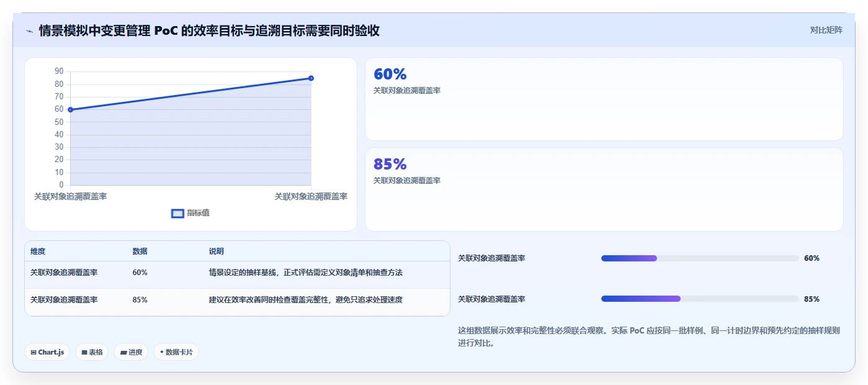
Task: Click the caption under 60% in the card
Action: [407, 91]
